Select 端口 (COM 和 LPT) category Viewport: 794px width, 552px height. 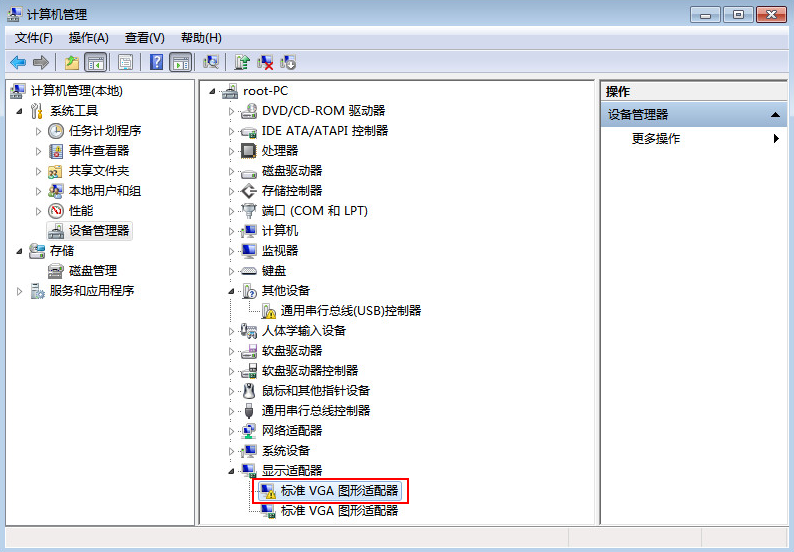(x=314, y=211)
